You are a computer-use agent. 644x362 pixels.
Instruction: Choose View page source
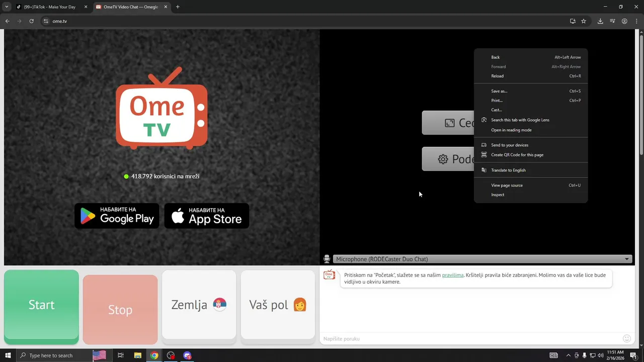pyautogui.click(x=531, y=185)
